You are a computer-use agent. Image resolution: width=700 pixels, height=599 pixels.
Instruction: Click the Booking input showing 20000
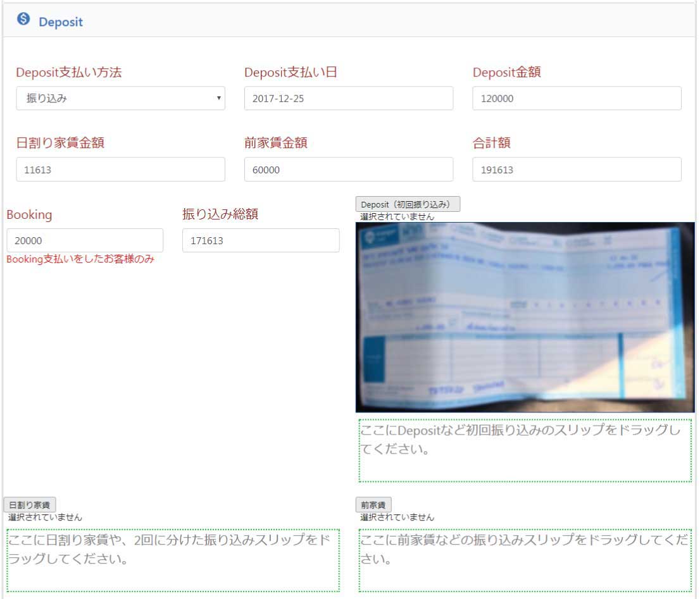85,240
